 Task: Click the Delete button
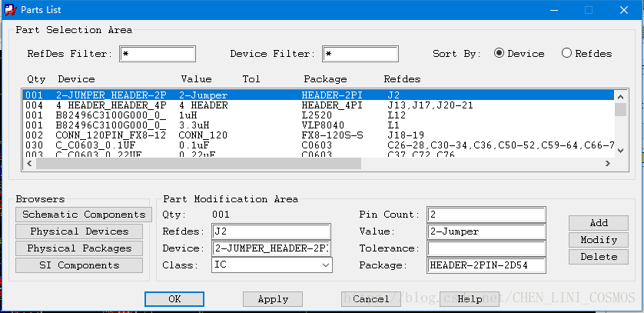pos(599,256)
